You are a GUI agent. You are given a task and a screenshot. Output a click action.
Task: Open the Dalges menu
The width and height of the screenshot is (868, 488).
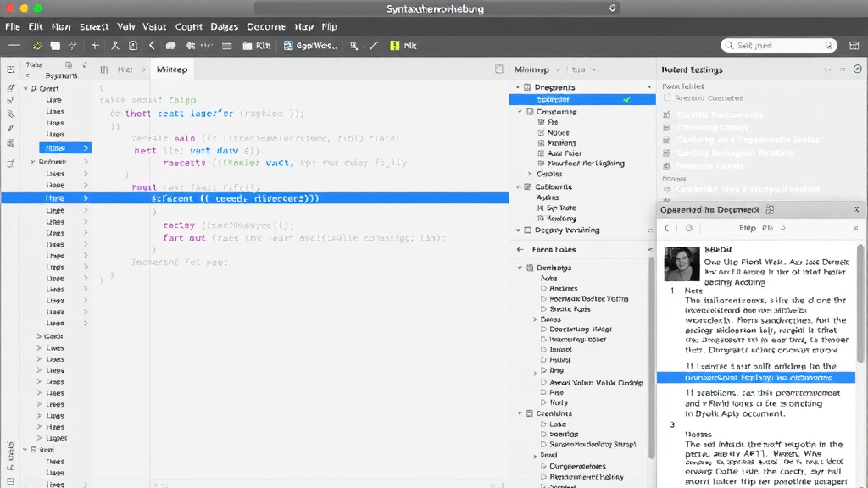coord(224,26)
